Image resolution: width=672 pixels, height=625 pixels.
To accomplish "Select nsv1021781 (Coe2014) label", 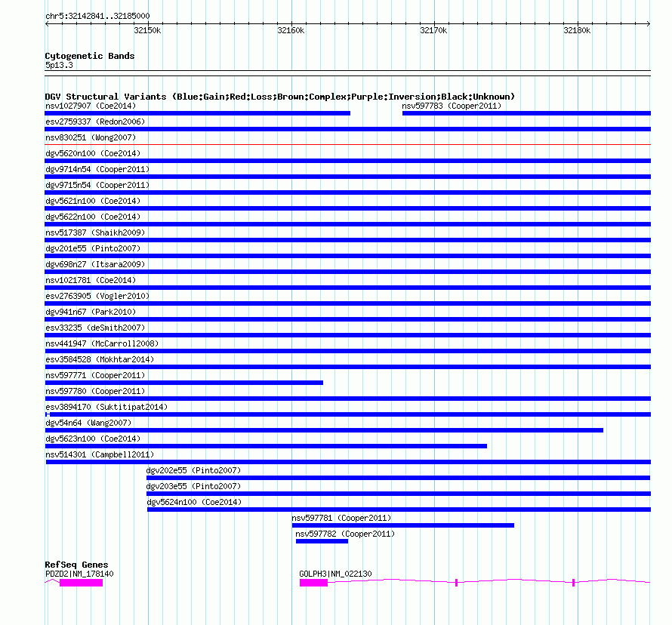I will [91, 280].
